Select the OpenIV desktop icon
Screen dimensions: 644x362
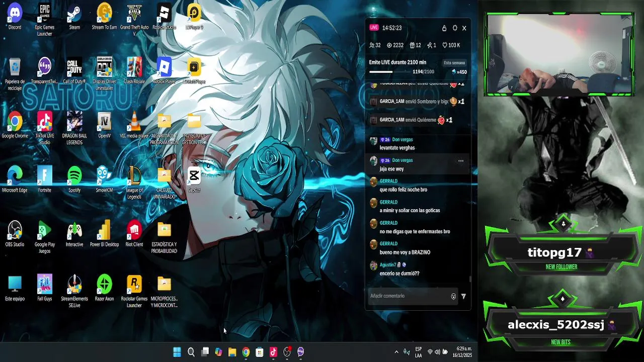point(104,126)
